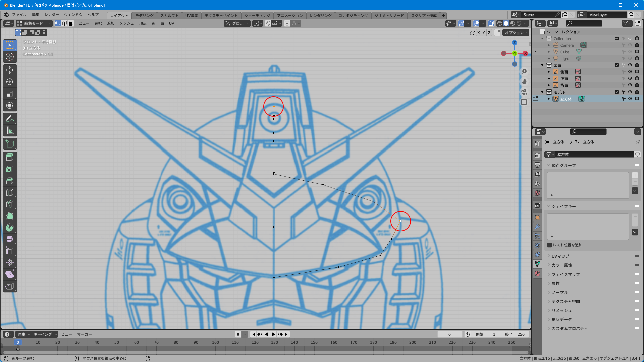Viewport: 644px width, 362px height.
Task: Open the Modifier properties wrench tab
Action: tap(537, 227)
